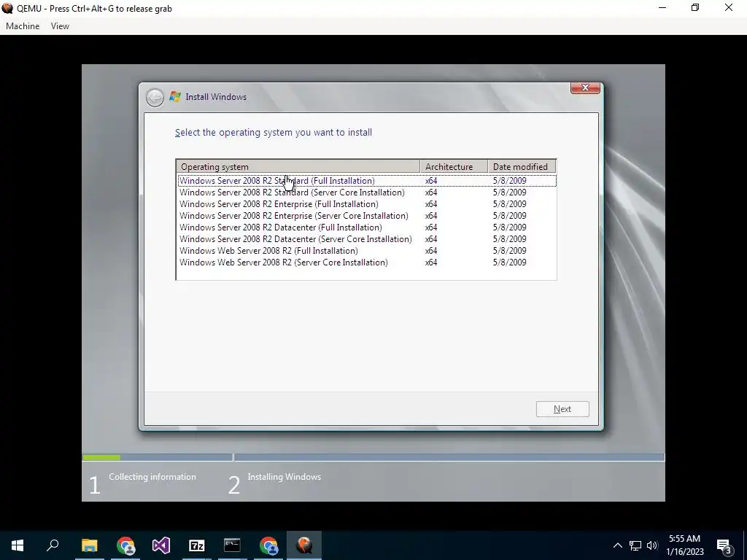Sort by the Date modified column header

pos(522,167)
